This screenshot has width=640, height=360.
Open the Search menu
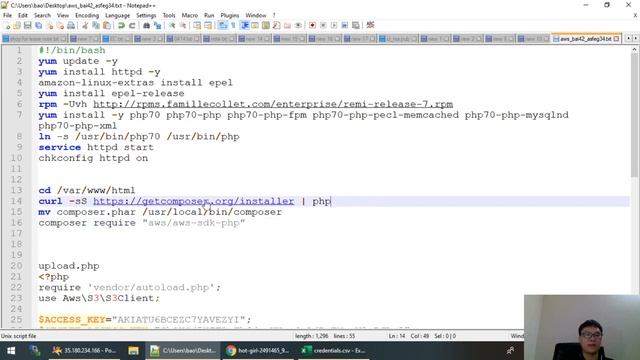42,16
